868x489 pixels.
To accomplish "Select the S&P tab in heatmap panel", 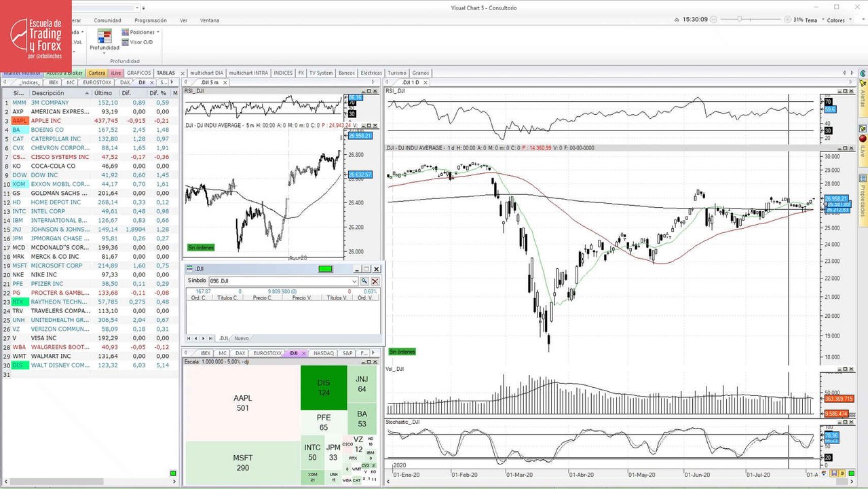I will [347, 353].
